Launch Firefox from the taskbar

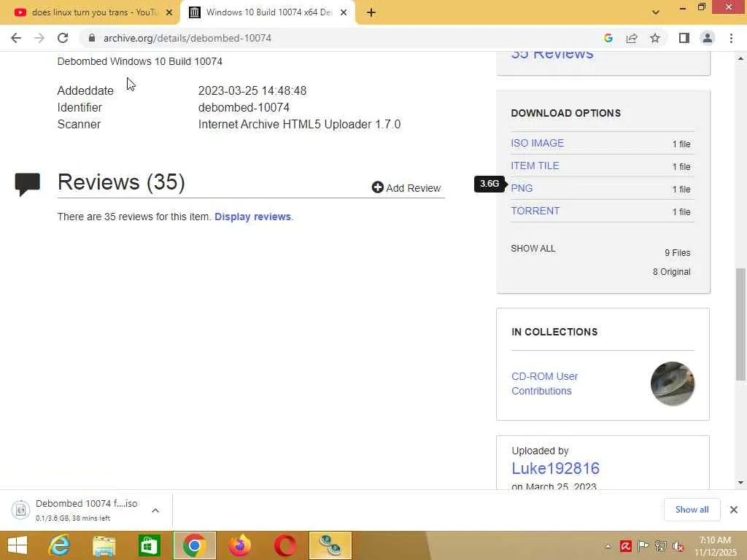coord(239,545)
